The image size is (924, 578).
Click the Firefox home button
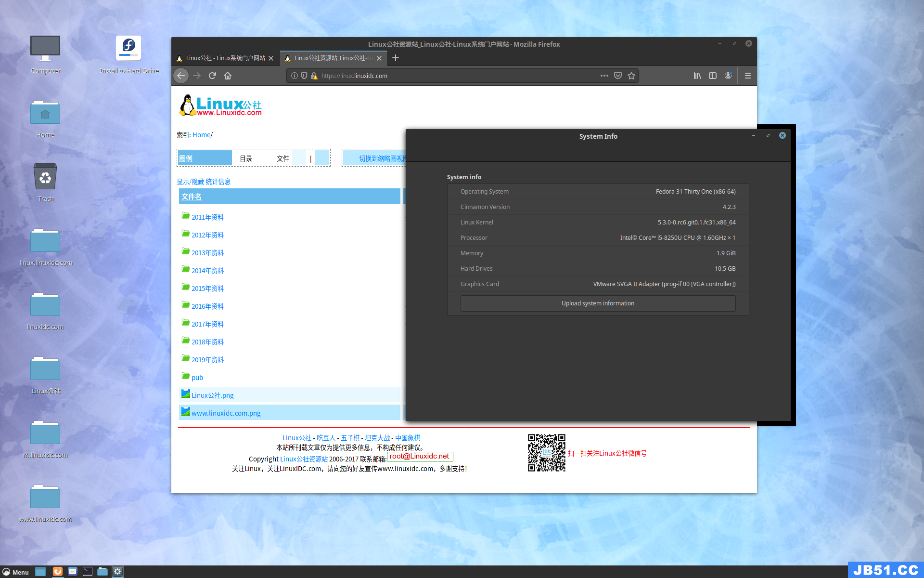coord(228,76)
